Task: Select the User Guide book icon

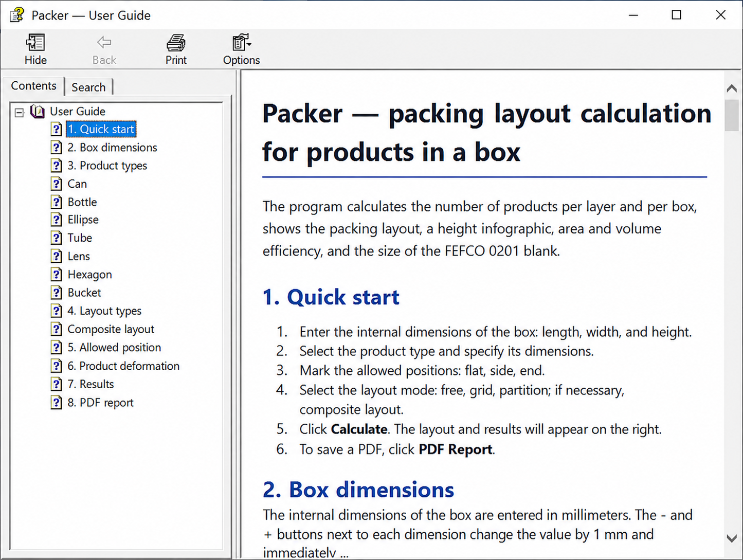Action: coord(38,111)
